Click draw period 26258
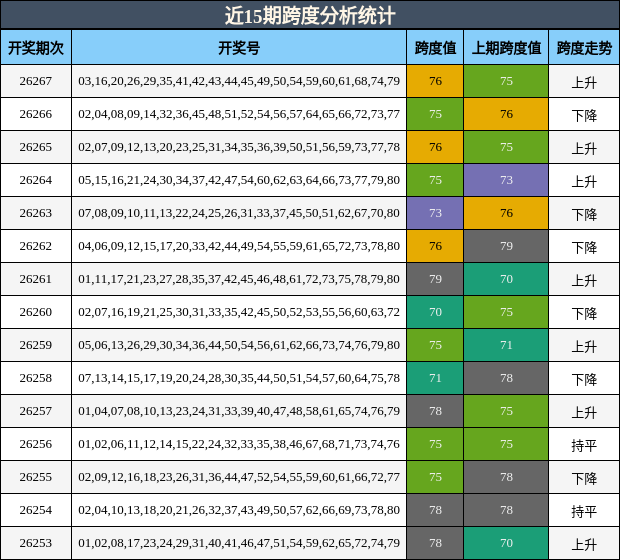 click(36, 378)
